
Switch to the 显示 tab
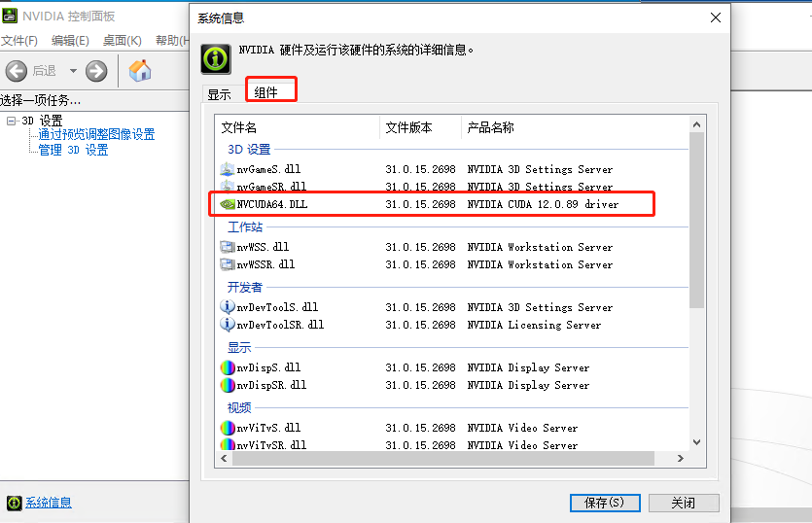coord(219,94)
